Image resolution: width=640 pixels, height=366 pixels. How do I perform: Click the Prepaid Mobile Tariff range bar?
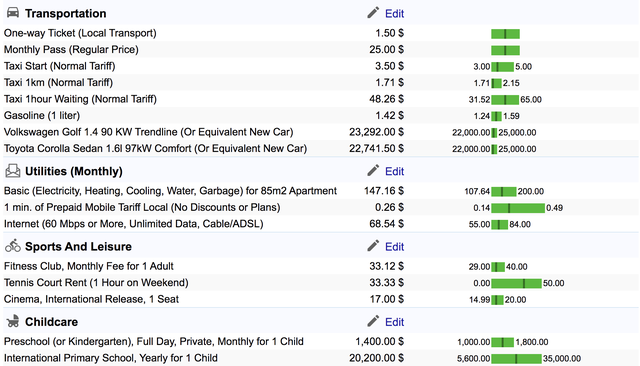pyautogui.click(x=518, y=208)
